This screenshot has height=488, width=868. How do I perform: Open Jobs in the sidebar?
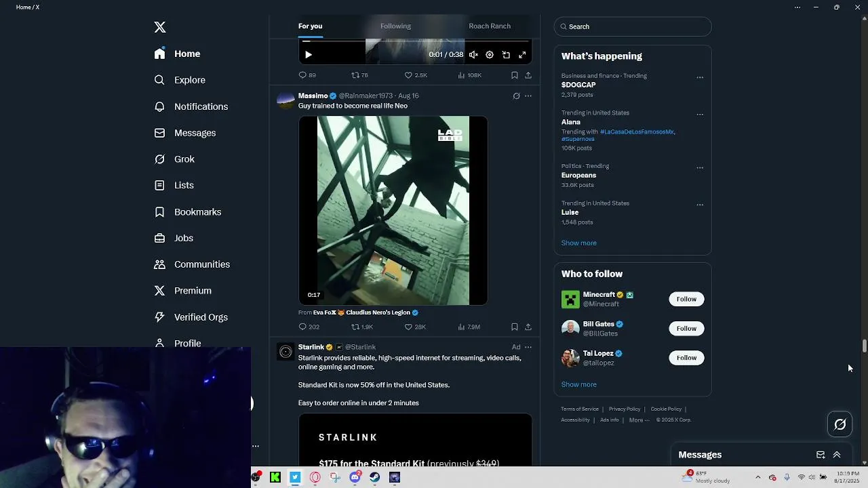(174, 238)
